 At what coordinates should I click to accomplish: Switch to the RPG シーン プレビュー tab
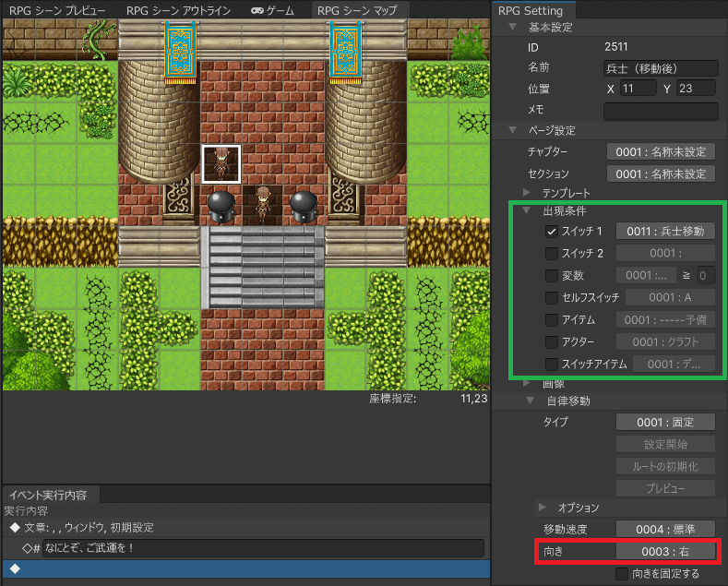(57, 11)
